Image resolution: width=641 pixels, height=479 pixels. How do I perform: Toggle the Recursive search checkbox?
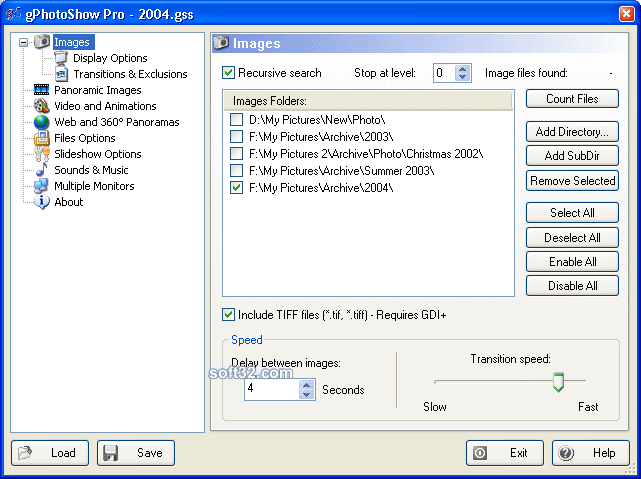pyautogui.click(x=228, y=73)
